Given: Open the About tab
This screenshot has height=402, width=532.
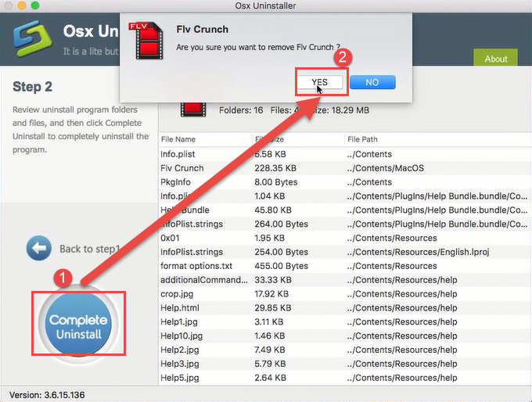Looking at the screenshot, I should [495, 59].
